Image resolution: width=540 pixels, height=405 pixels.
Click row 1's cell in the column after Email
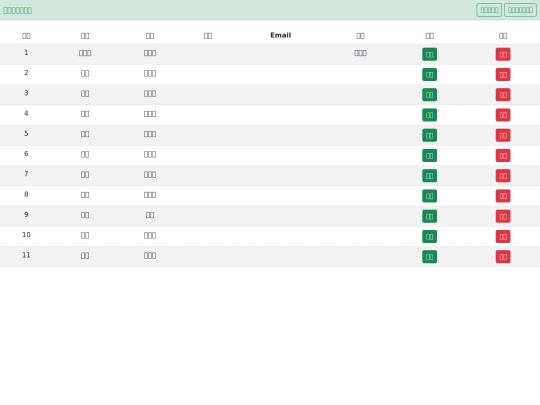click(360, 53)
